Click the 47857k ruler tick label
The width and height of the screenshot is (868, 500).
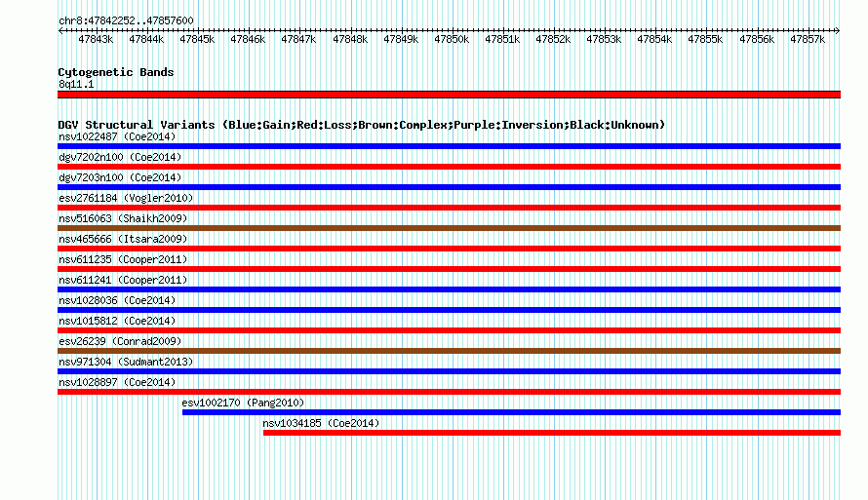coord(808,39)
